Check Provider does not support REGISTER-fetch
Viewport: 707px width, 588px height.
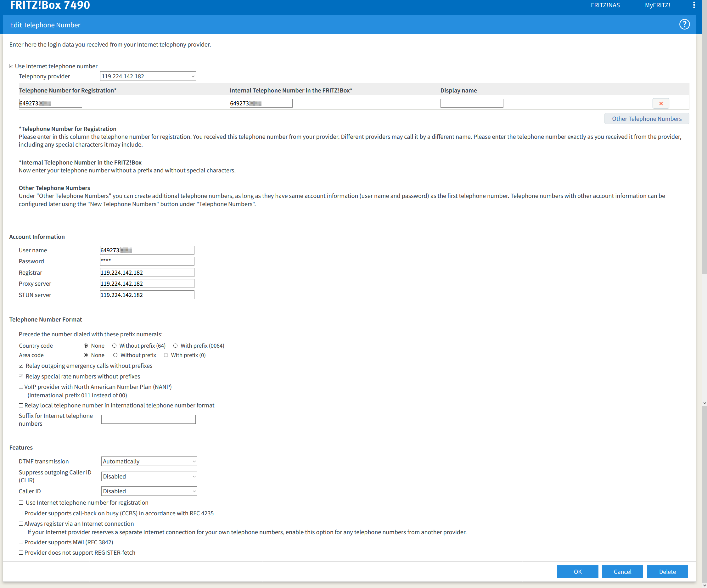pos(21,553)
